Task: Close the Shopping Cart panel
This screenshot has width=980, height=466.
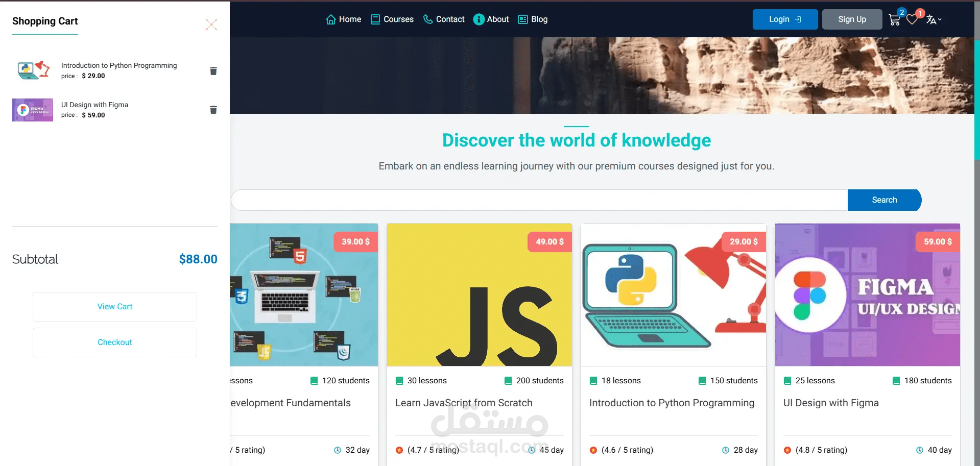Action: click(x=211, y=24)
